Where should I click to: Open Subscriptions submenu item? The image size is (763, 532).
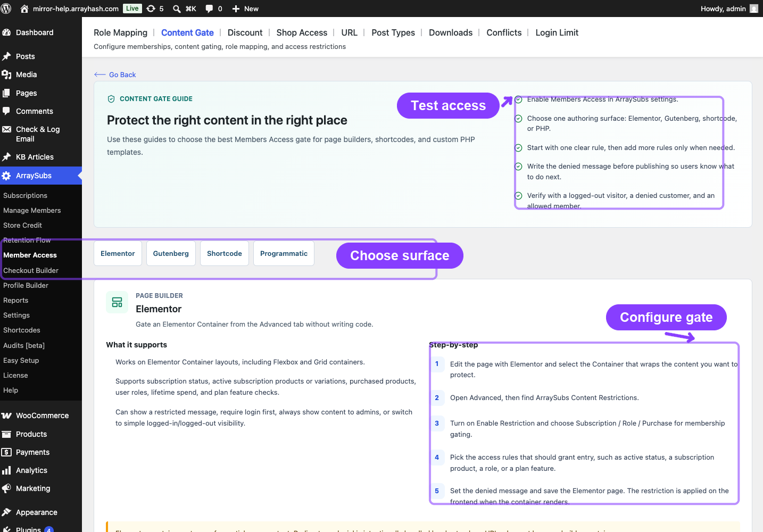(25, 196)
